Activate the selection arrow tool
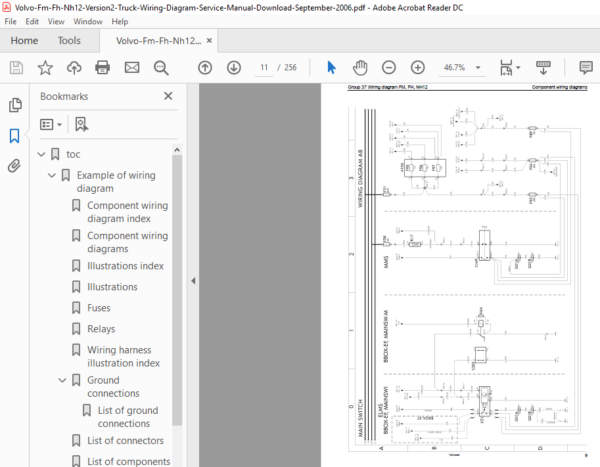This screenshot has width=600, height=467. click(x=331, y=68)
